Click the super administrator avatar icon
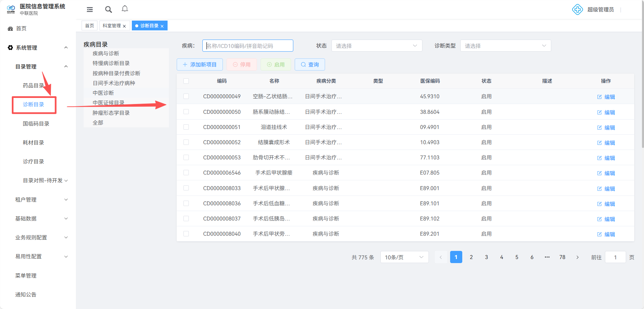The height and width of the screenshot is (309, 644). point(577,9)
